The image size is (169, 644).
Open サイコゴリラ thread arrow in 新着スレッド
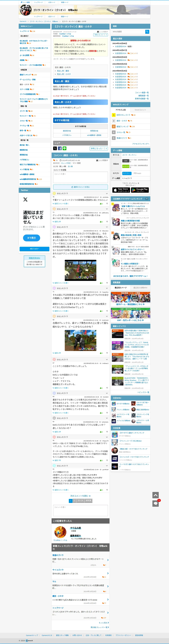pyautogui.click(x=108, y=573)
